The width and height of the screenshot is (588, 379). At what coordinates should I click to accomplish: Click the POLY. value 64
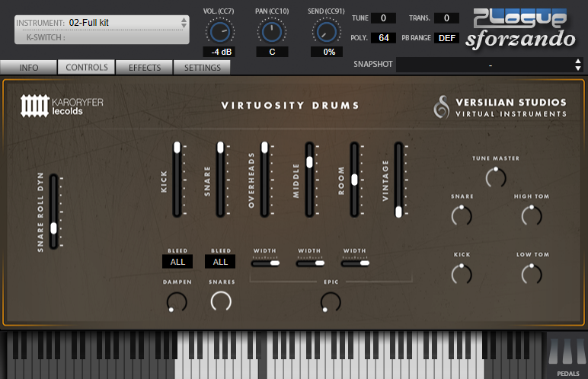click(x=383, y=38)
